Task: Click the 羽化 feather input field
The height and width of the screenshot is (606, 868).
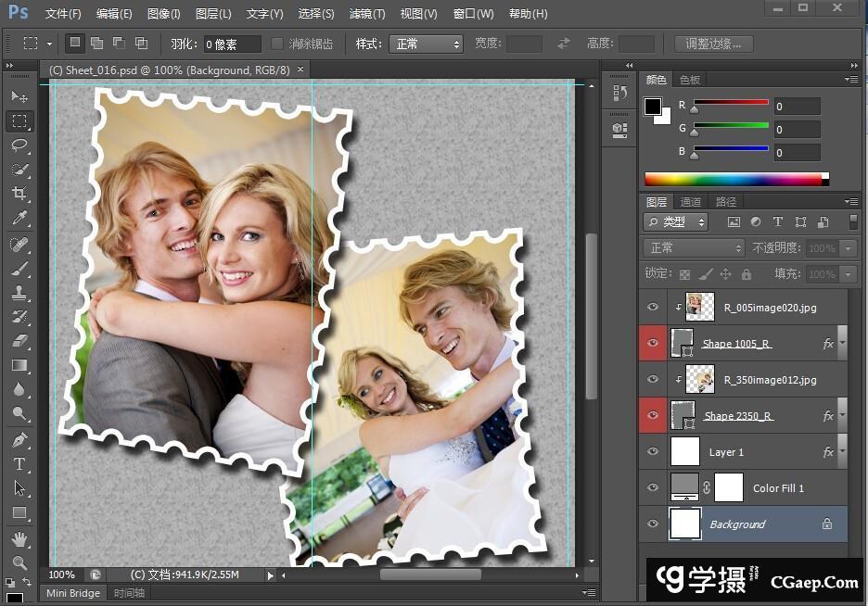Action: [x=232, y=44]
